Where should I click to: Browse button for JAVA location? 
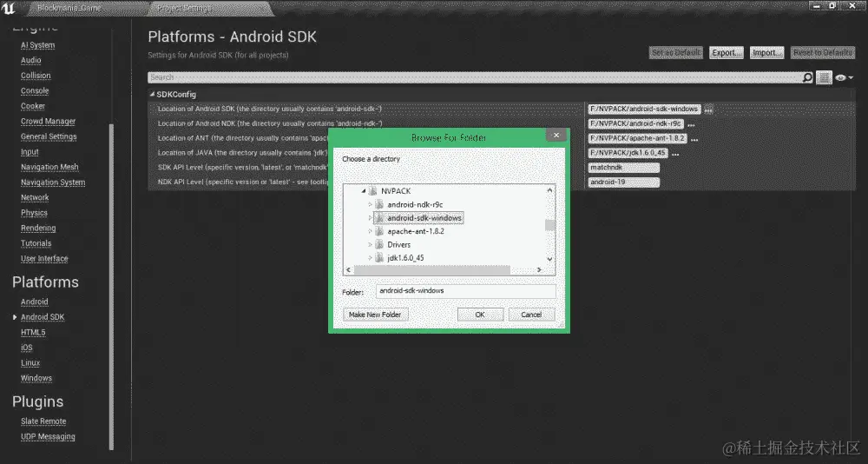tap(675, 154)
